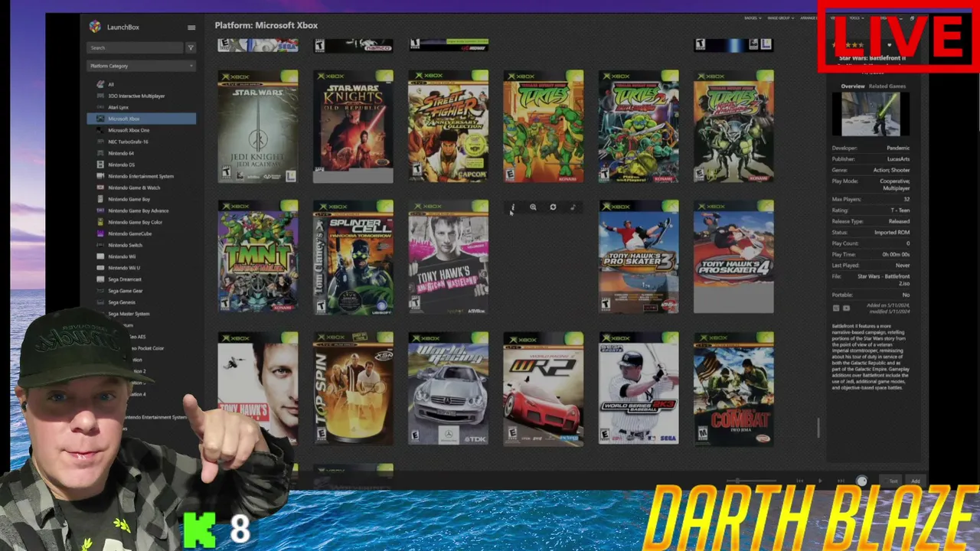Select the World Racing 2 (WR2) cover
The image size is (980, 551).
pos(544,389)
